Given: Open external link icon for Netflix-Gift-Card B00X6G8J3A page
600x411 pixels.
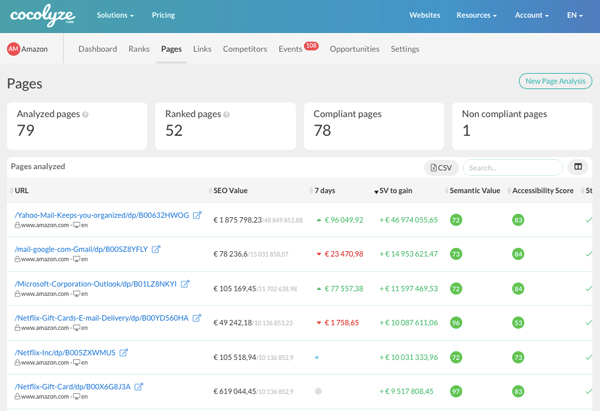Looking at the screenshot, I should (139, 387).
